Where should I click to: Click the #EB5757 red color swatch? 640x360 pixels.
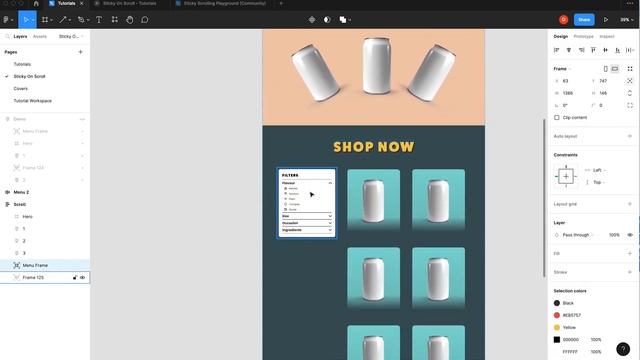(x=557, y=315)
